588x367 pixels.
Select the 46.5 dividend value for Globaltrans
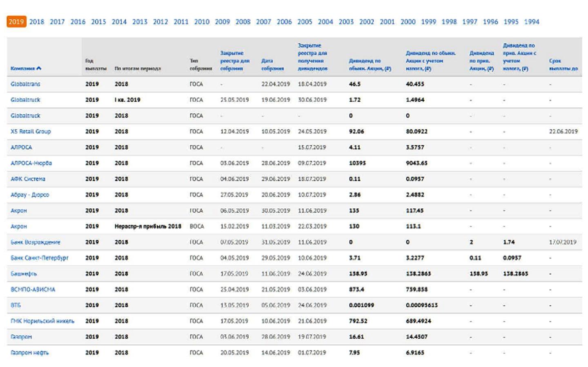coord(355,84)
